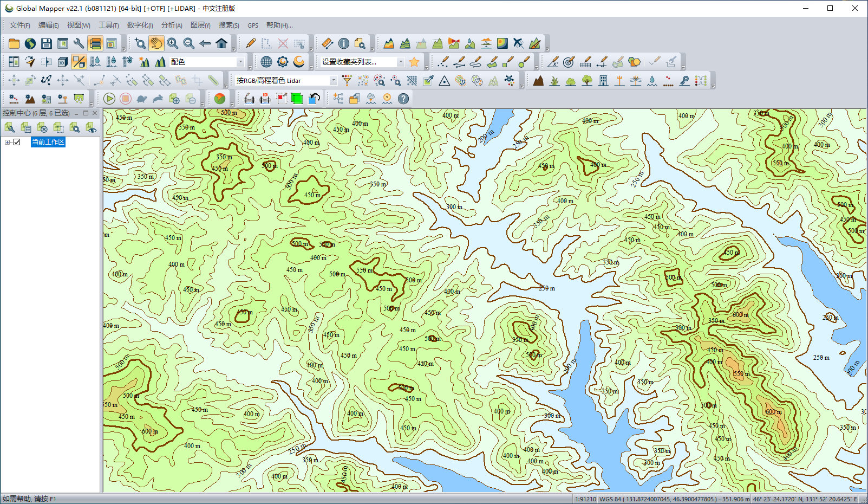Click the water droplet classification icon

(x=652, y=81)
